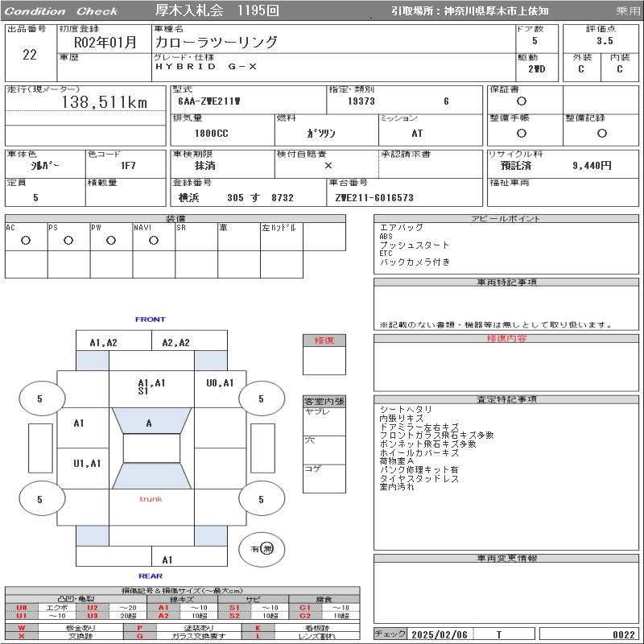
Task: Click the windshield A mark on diagram
Action: click(x=149, y=423)
